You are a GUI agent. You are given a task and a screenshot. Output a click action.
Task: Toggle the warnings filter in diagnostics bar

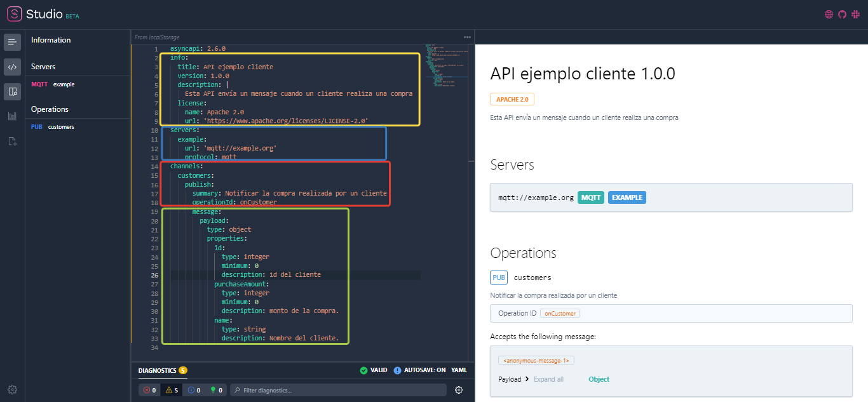point(172,390)
